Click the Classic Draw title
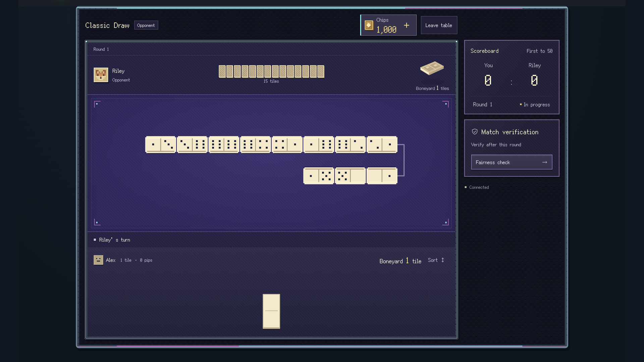Viewport: 644px width, 362px height. coord(107,25)
